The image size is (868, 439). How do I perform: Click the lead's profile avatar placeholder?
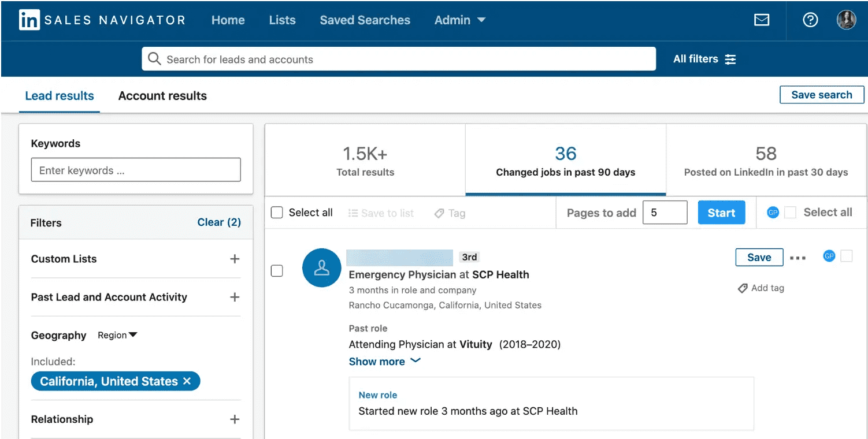tap(321, 268)
